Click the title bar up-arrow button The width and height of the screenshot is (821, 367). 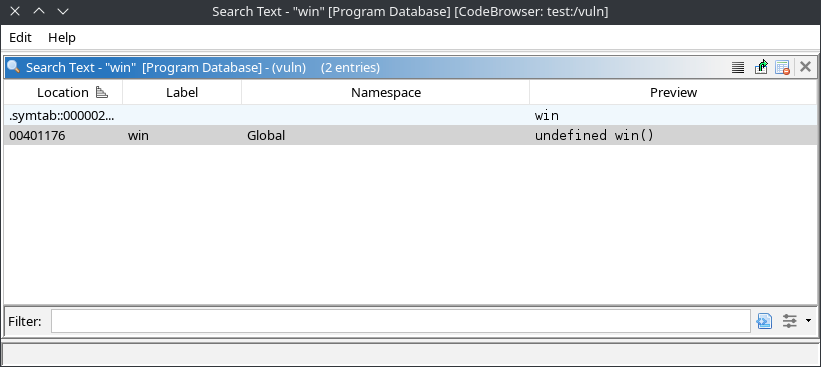click(x=39, y=12)
